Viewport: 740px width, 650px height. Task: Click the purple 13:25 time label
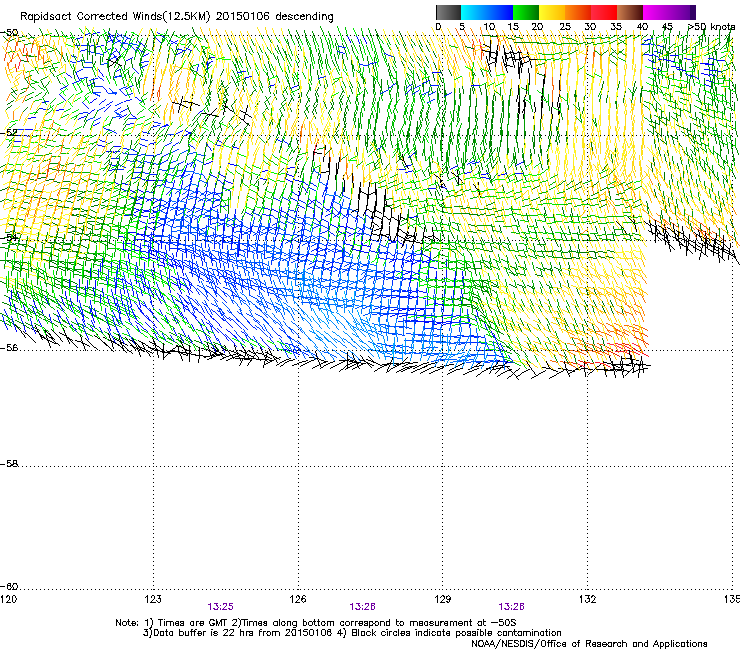tap(220, 607)
